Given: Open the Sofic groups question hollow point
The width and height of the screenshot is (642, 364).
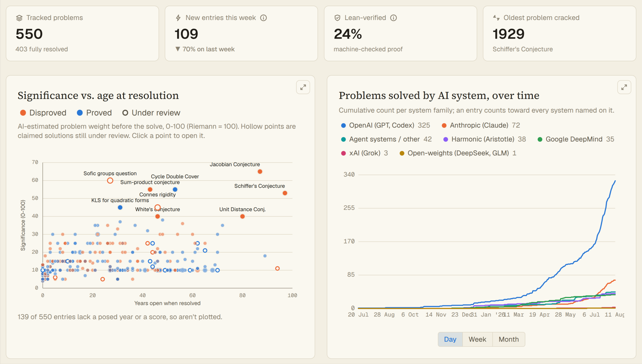Looking at the screenshot, I should (x=110, y=181).
